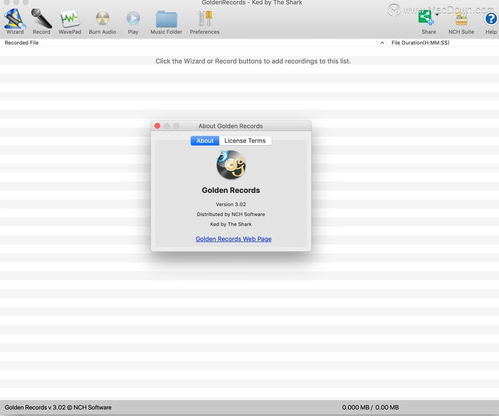Open the NCH Suite toolbox
The image size is (499, 416).
(461, 22)
